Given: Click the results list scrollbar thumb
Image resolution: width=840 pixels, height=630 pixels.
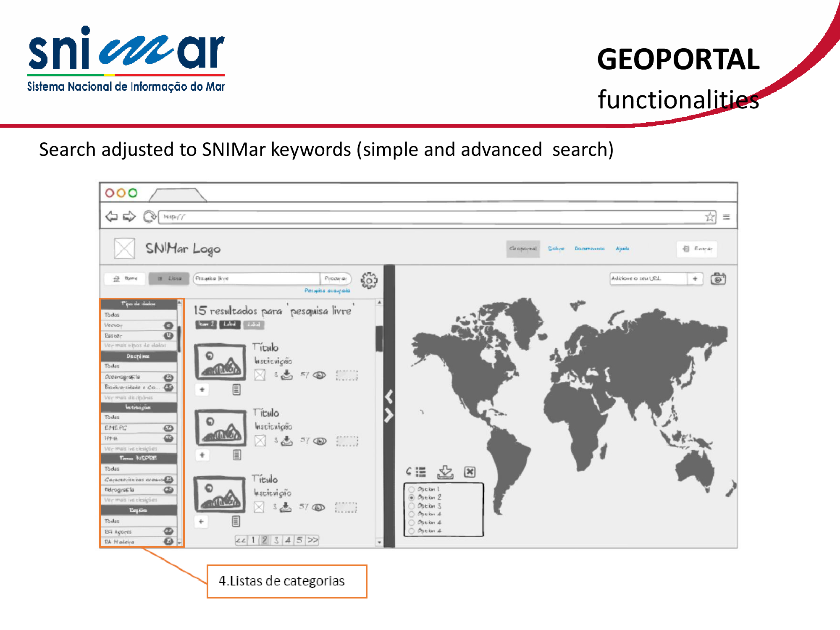Looking at the screenshot, I should coord(379,339).
